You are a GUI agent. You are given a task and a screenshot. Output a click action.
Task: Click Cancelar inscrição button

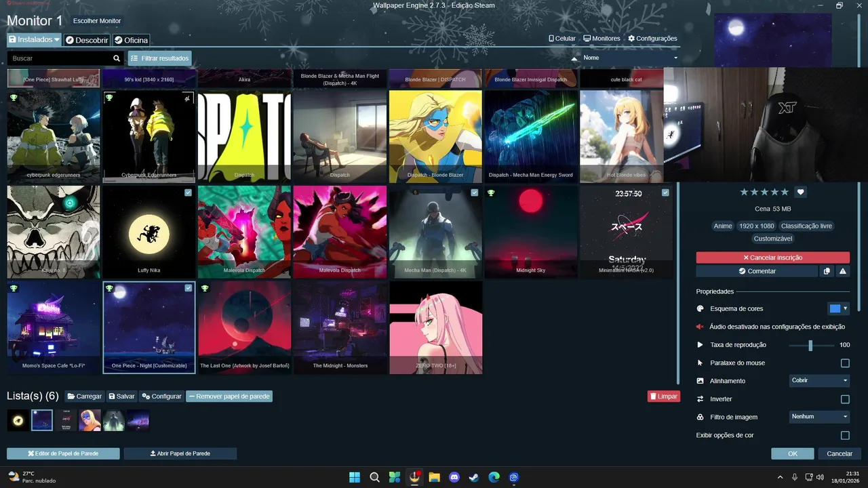pyautogui.click(x=772, y=258)
